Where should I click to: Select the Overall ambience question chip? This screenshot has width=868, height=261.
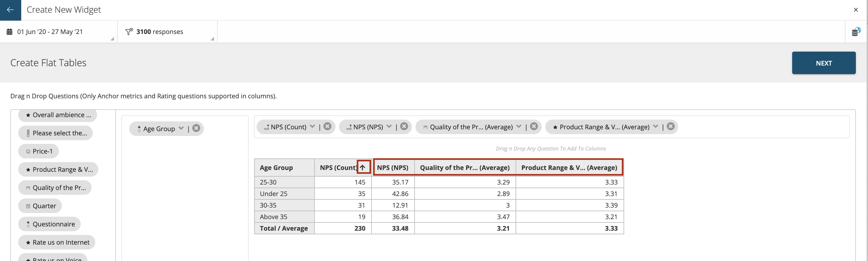point(58,115)
